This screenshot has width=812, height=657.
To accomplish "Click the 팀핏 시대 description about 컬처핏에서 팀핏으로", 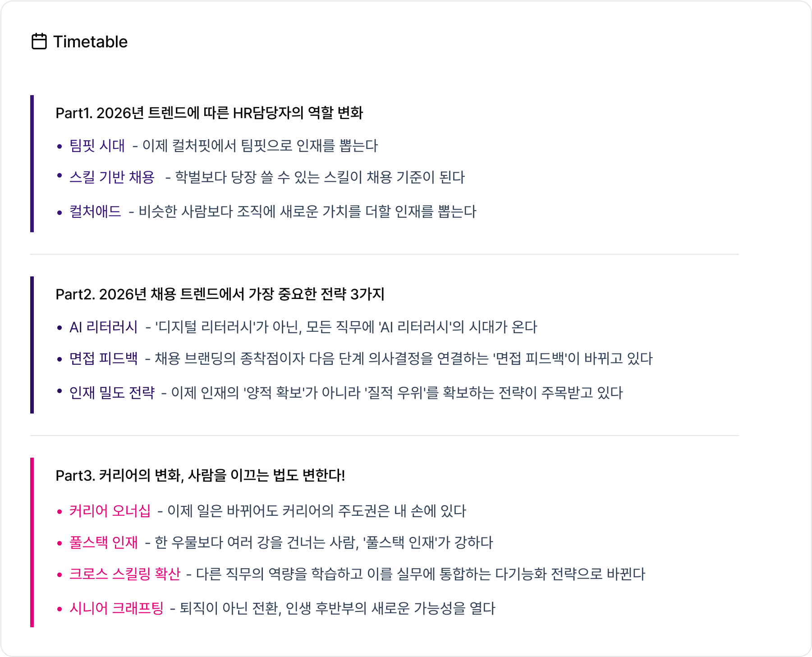I will [x=260, y=146].
